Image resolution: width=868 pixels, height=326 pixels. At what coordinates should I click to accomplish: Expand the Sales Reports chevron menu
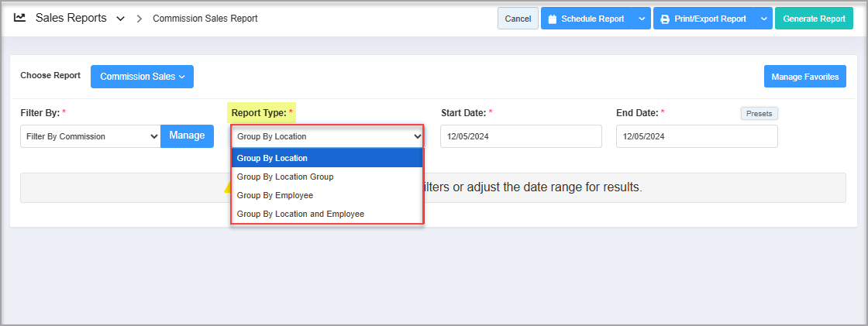(x=120, y=19)
